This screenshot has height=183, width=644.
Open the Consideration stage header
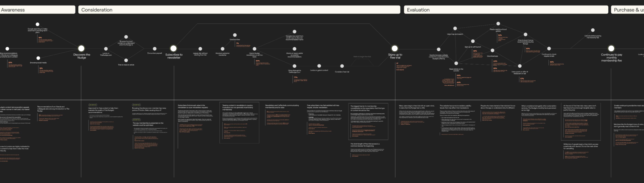[x=239, y=10]
